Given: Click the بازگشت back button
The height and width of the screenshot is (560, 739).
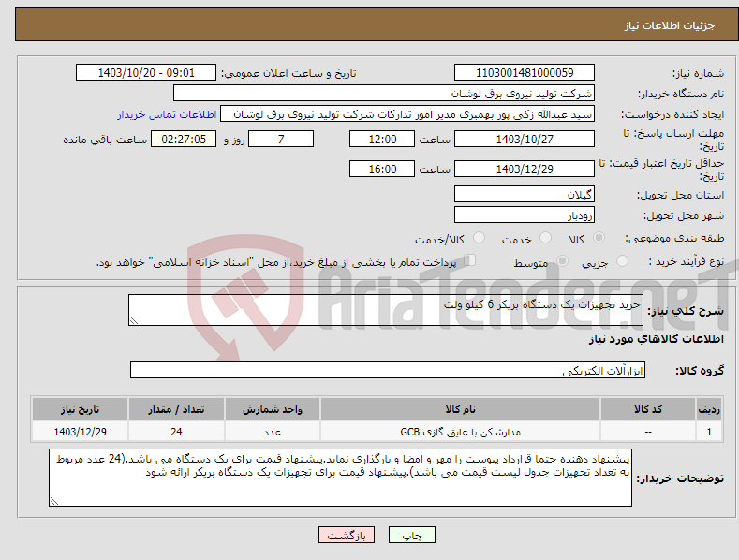Looking at the screenshot, I should coord(347,535).
